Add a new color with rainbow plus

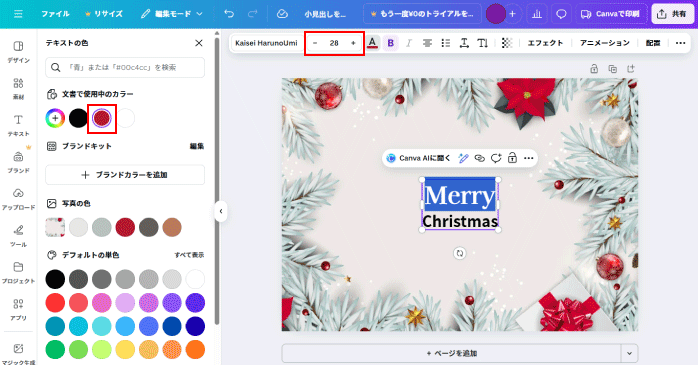(55, 118)
